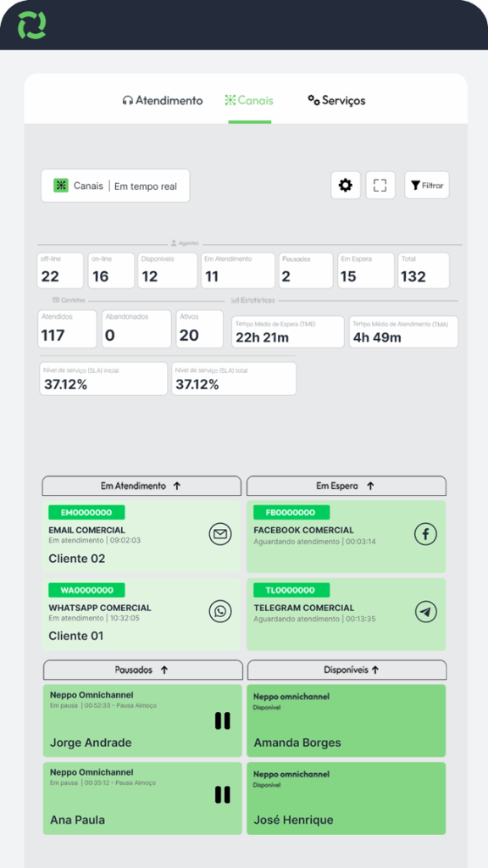This screenshot has width=488, height=868.
Task: Collapse the Pausados section header
Action: pos(142,670)
